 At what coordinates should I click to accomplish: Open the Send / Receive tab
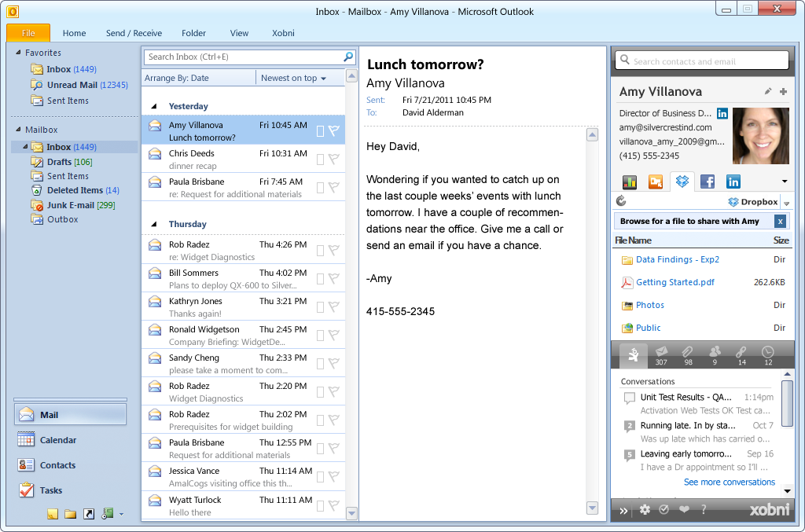point(134,33)
